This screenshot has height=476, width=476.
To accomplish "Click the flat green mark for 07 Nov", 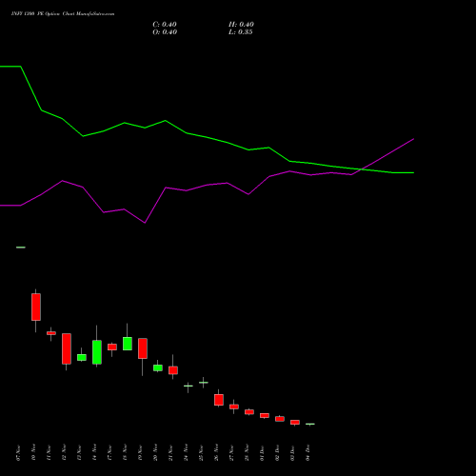I will (x=21, y=248).
